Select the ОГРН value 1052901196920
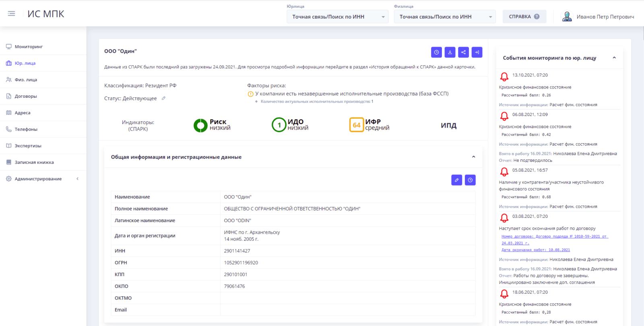Image resolution: width=644 pixels, height=326 pixels. tap(241, 262)
